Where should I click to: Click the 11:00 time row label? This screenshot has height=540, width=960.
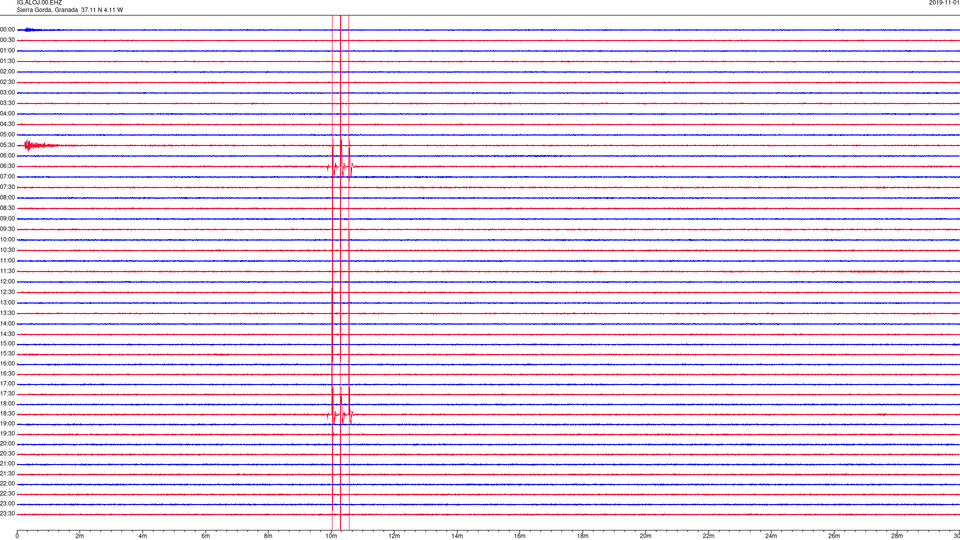7,261
